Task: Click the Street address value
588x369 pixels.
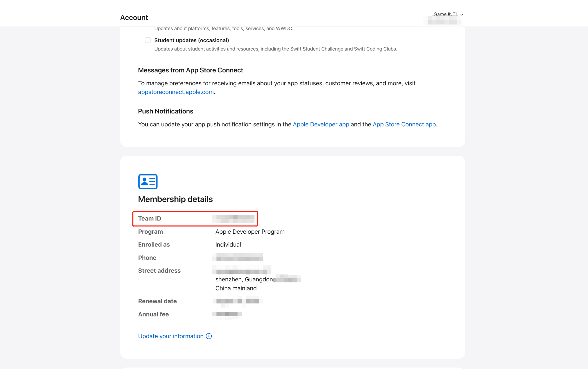Action: click(x=241, y=271)
